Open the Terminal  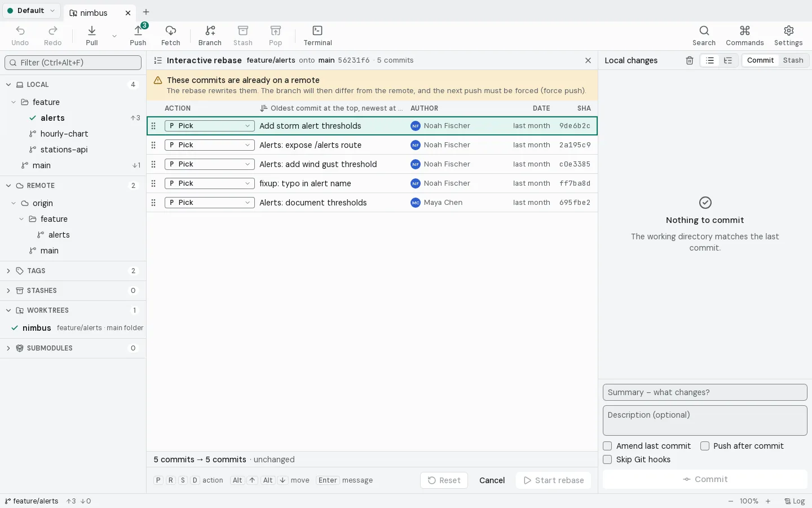[x=318, y=36]
